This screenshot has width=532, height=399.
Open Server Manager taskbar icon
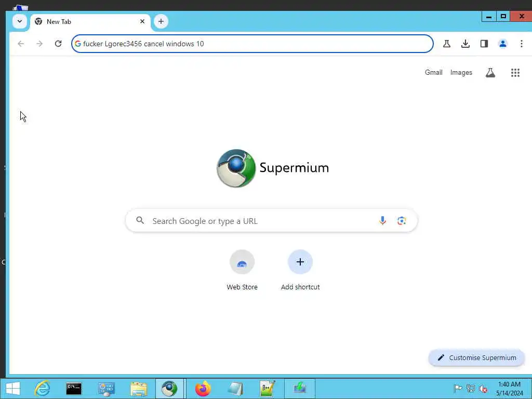click(106, 389)
